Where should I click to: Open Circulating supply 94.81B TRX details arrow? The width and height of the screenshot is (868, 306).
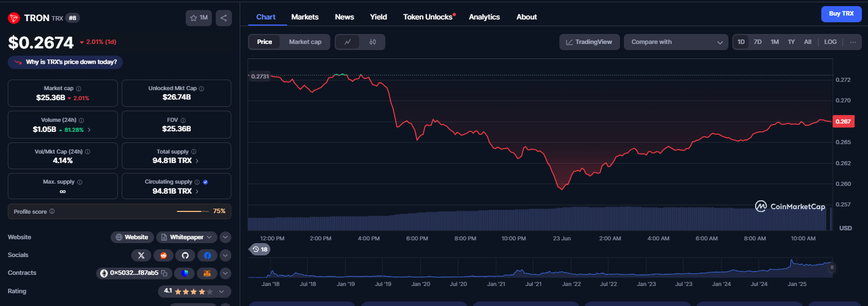[x=197, y=191]
